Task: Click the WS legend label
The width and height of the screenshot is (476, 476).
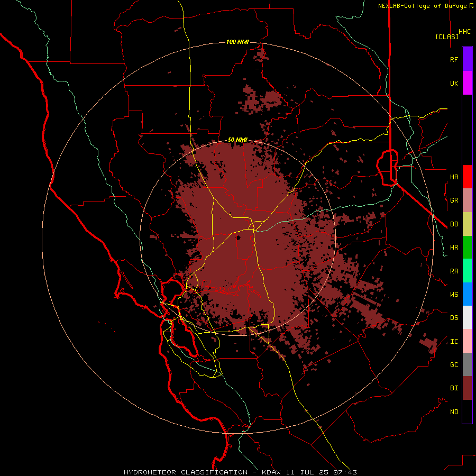Action: pyautogui.click(x=454, y=294)
